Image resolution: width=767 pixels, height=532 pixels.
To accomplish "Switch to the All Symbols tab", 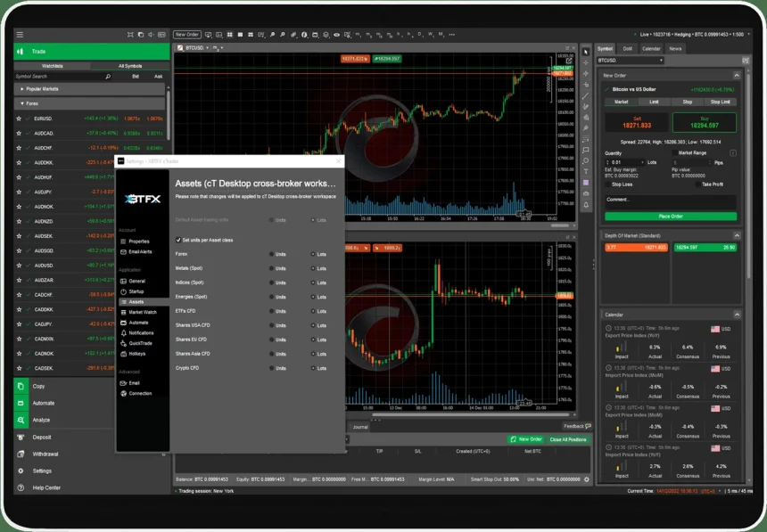I will (x=130, y=66).
